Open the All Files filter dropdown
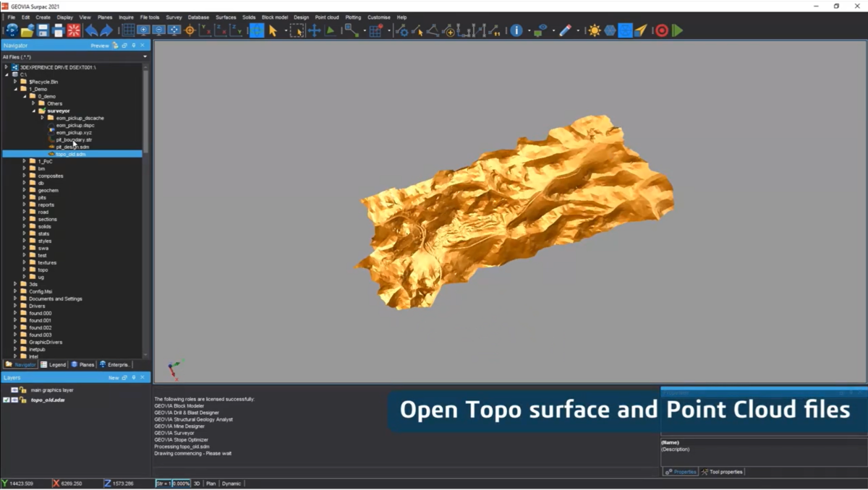Image resolution: width=868 pixels, height=490 pixels. [145, 56]
